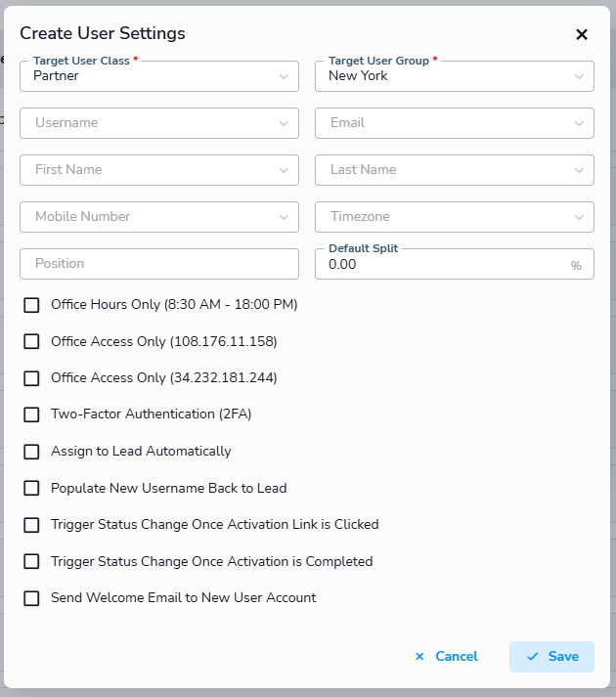Viewport: 616px width, 697px height.
Task: Save the user settings
Action: tap(551, 657)
